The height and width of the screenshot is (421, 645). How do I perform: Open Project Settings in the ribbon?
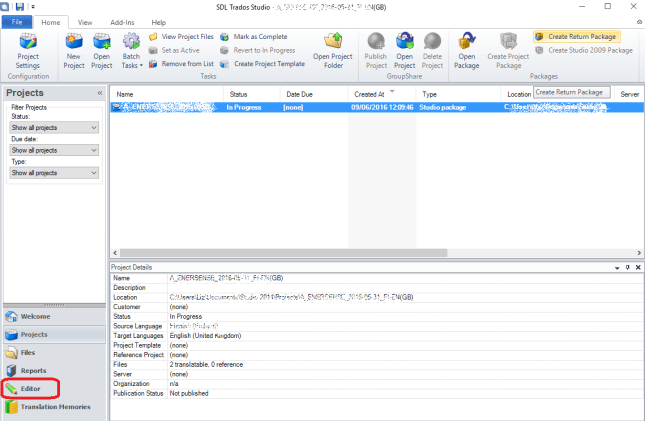pos(29,49)
